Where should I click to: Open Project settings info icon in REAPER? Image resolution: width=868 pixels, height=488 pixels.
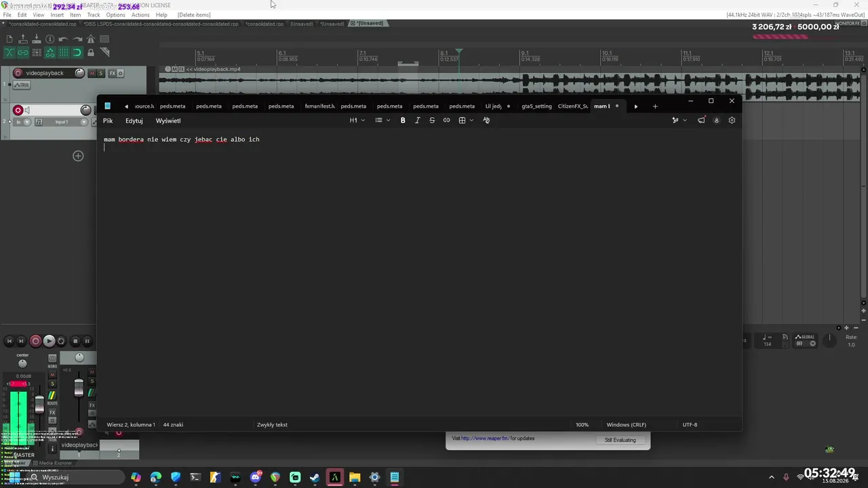coord(50,39)
